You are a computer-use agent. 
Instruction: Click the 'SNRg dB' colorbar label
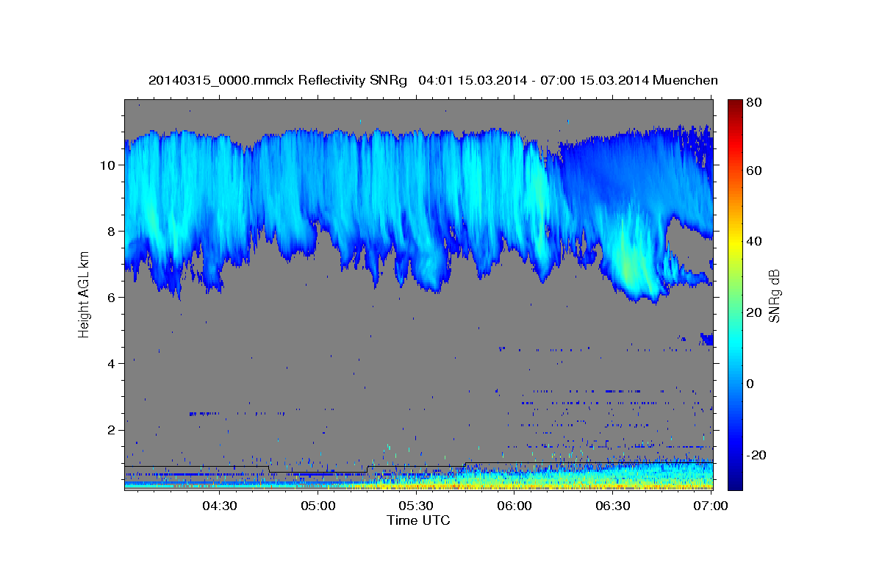775,296
